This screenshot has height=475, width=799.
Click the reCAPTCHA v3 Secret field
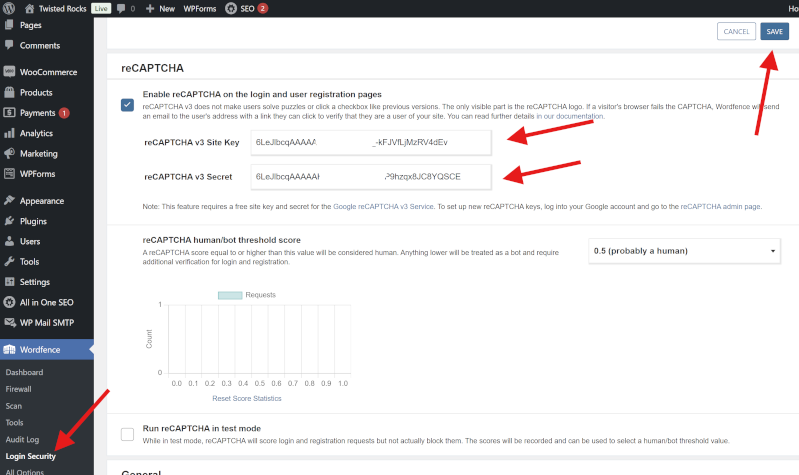(x=371, y=177)
